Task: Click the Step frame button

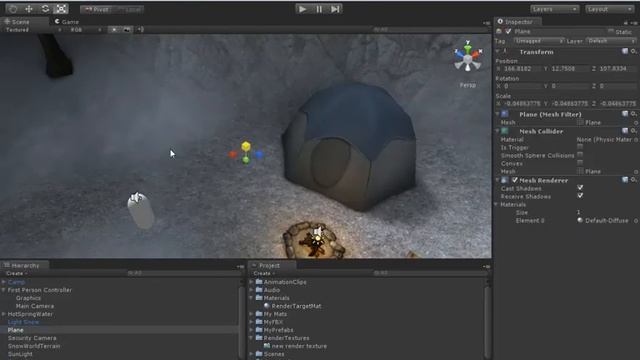Action: 335,9
